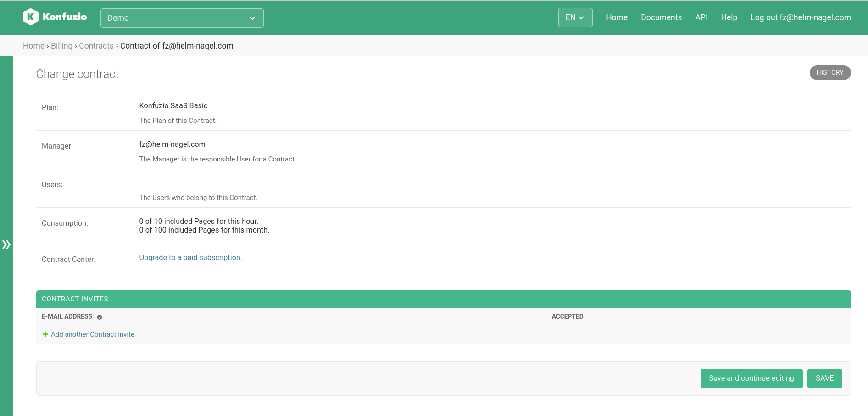
Task: Open Help in the top navigation
Action: 729,17
